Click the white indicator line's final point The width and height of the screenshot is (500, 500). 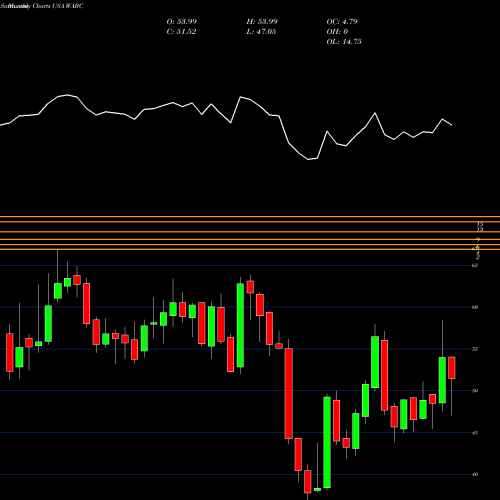click(x=452, y=125)
